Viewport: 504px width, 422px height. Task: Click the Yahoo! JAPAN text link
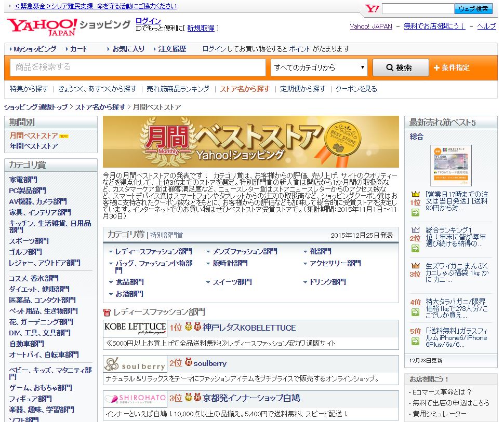pyautogui.click(x=371, y=26)
